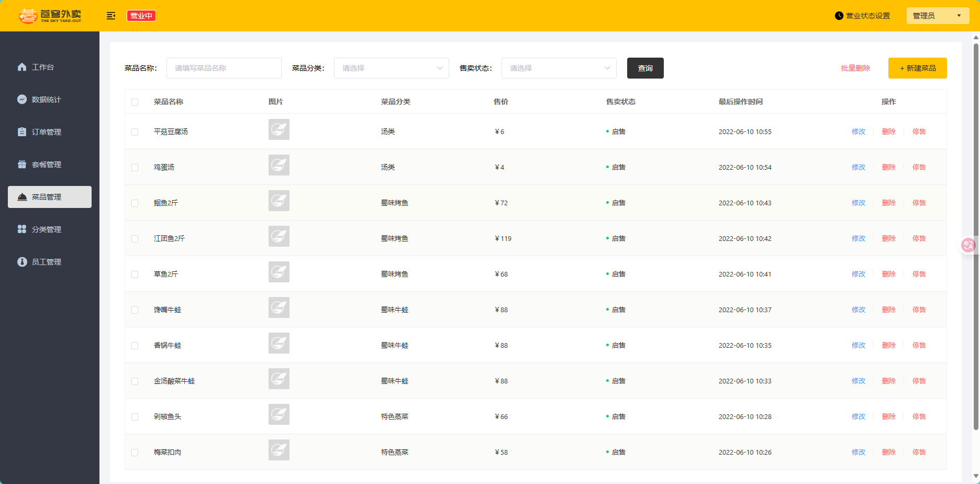Click 修改 link for 鸡蛋汤

pos(858,167)
